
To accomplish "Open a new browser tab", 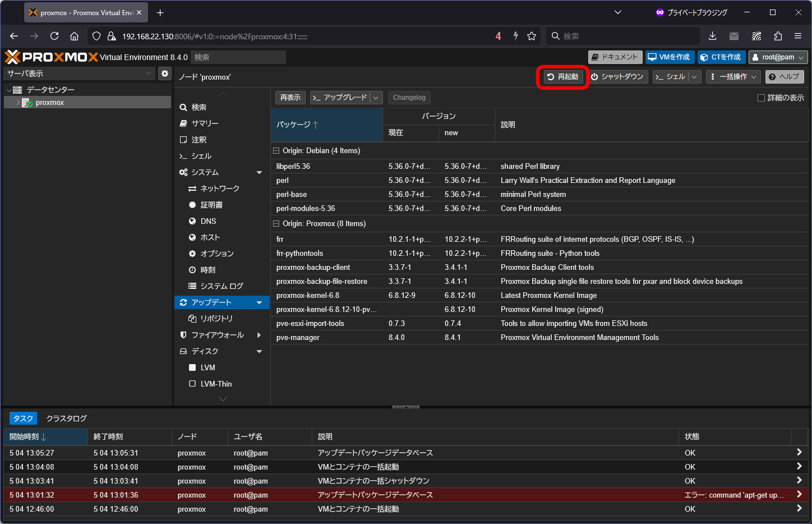I will click(x=160, y=12).
